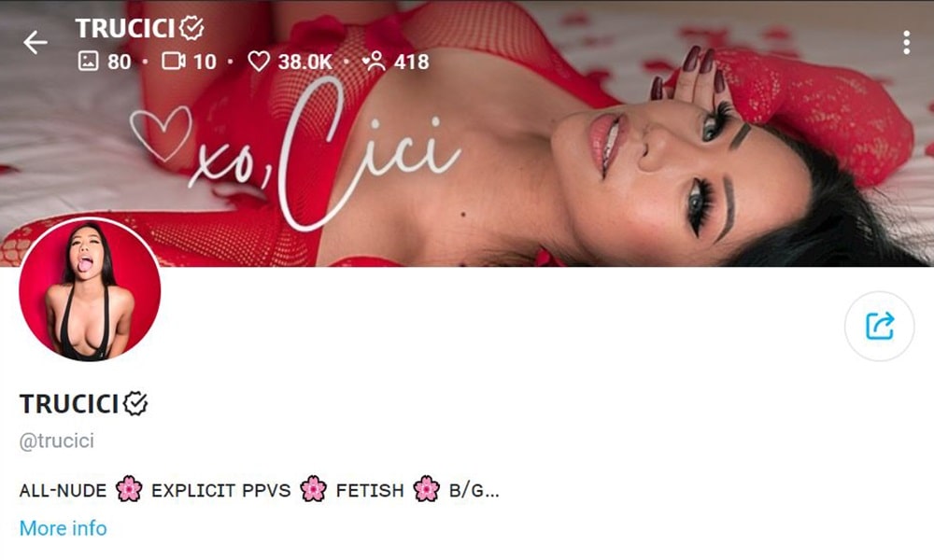The width and height of the screenshot is (934, 560).
Task: Click the verified badge in header title
Action: click(191, 28)
